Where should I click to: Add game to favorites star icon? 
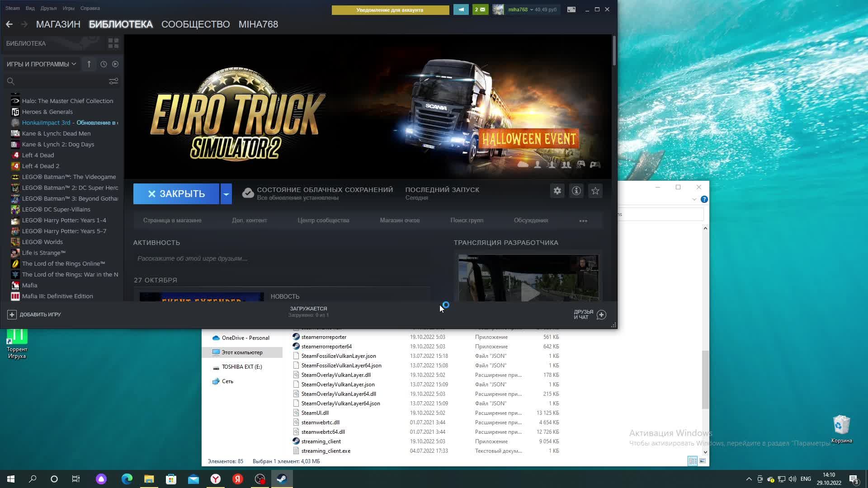[595, 191]
